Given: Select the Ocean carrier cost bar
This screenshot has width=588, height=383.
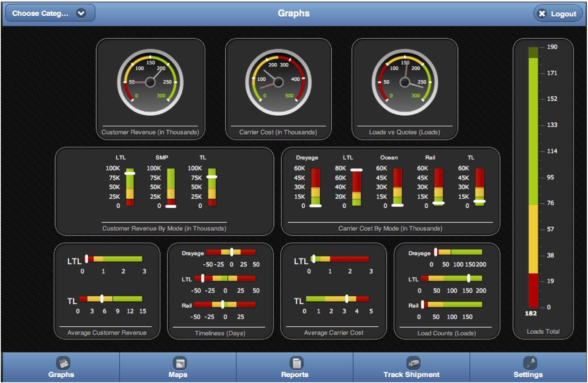Looking at the screenshot, I should pos(397,187).
